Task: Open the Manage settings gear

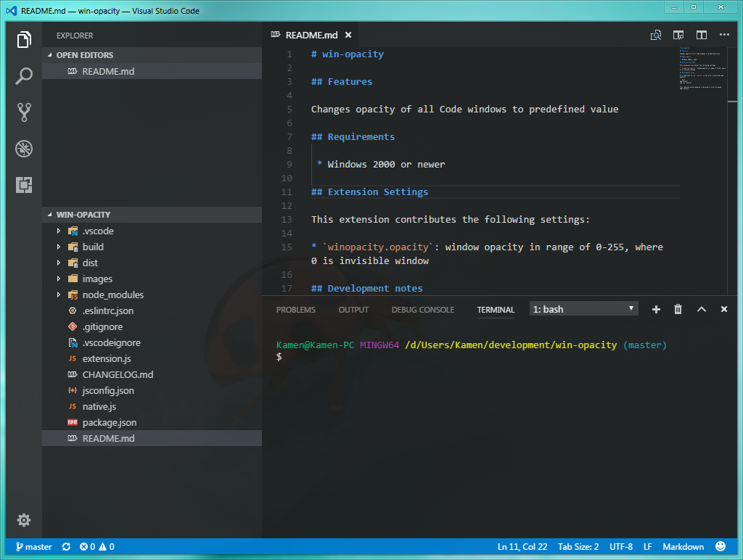Action: pyautogui.click(x=24, y=519)
